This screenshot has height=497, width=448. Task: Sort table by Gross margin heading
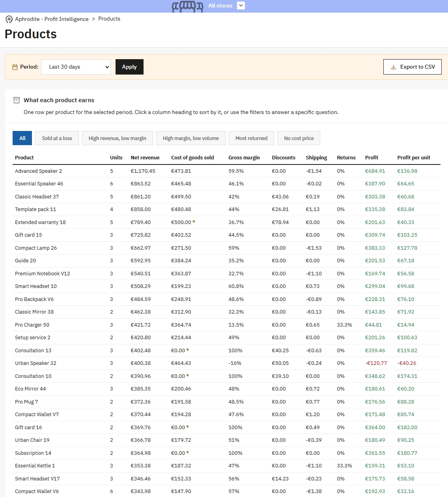(244, 158)
